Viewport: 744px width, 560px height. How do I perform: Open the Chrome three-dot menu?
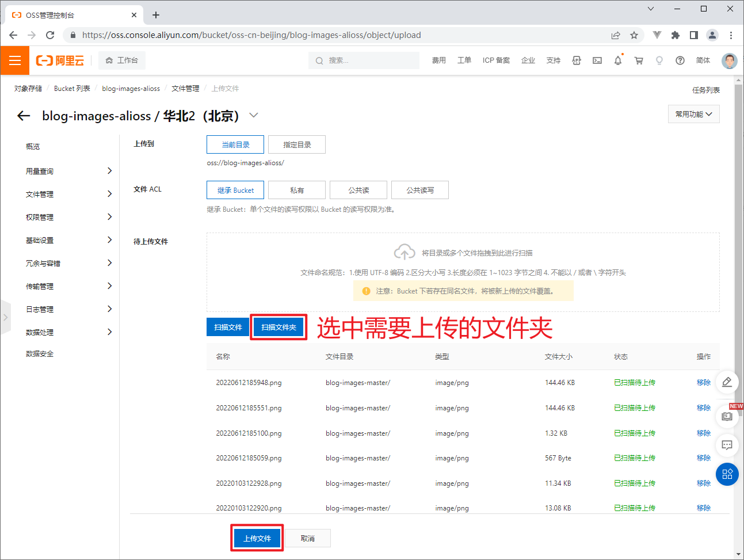tap(731, 35)
